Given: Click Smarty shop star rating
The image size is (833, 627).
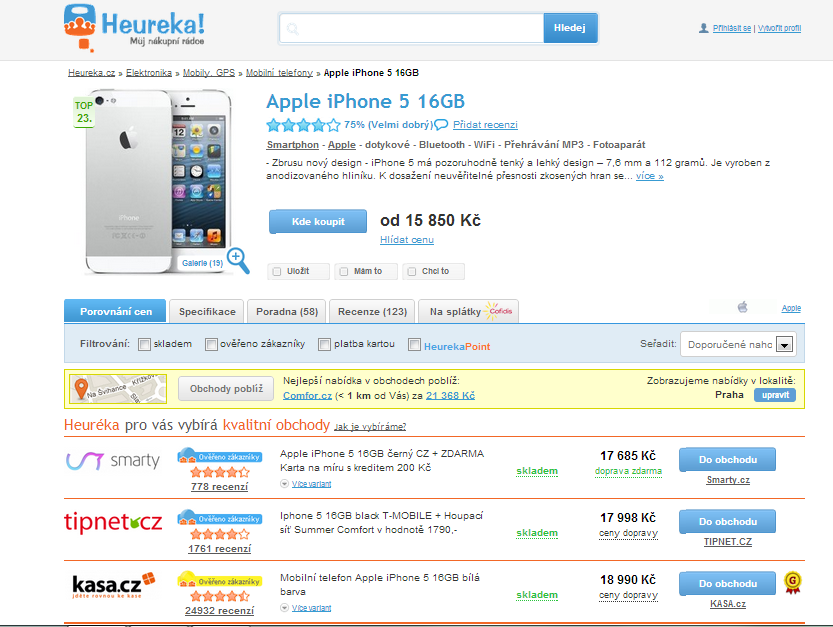Looking at the screenshot, I should [219, 472].
